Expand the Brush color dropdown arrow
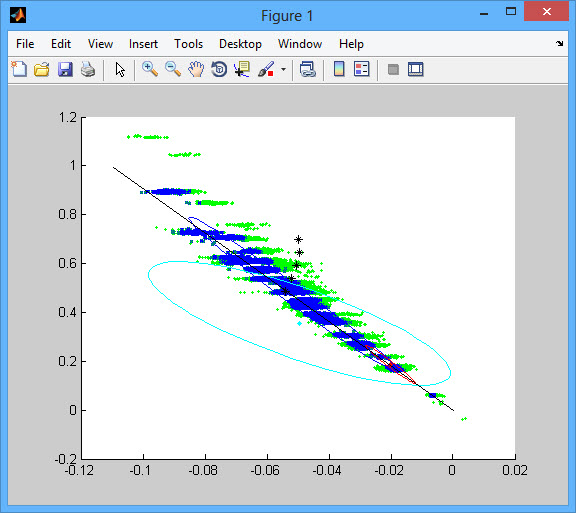Image resolution: width=576 pixels, height=513 pixels. tap(283, 69)
